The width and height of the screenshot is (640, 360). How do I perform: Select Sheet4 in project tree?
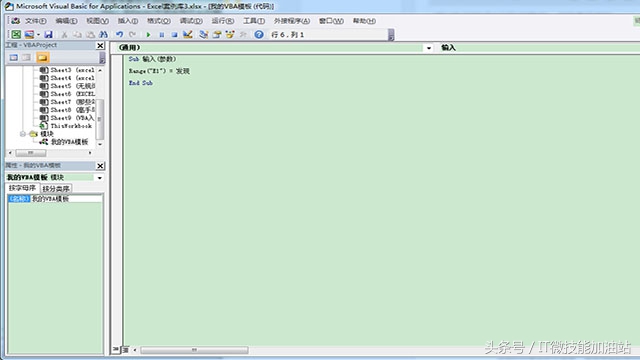[x=67, y=78]
